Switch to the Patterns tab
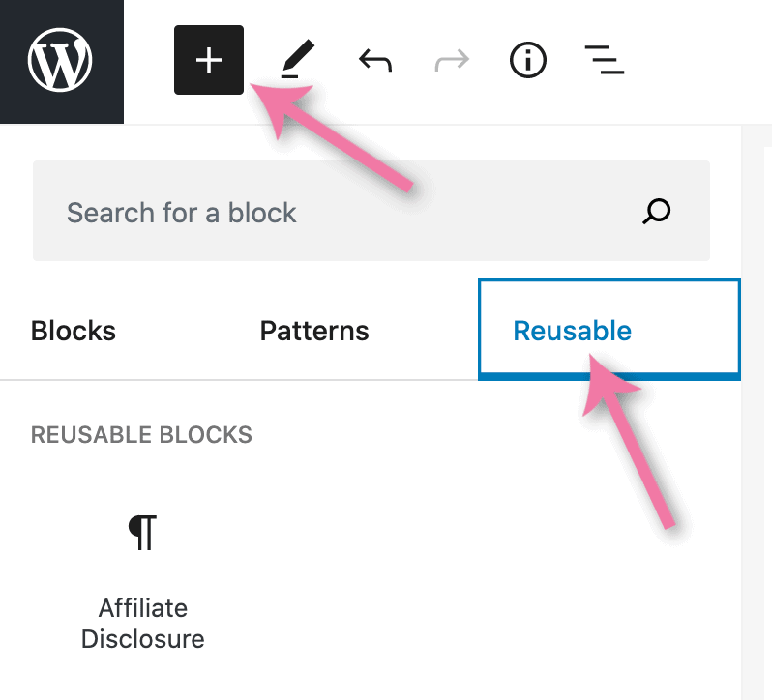This screenshot has height=700, width=772. 314,331
